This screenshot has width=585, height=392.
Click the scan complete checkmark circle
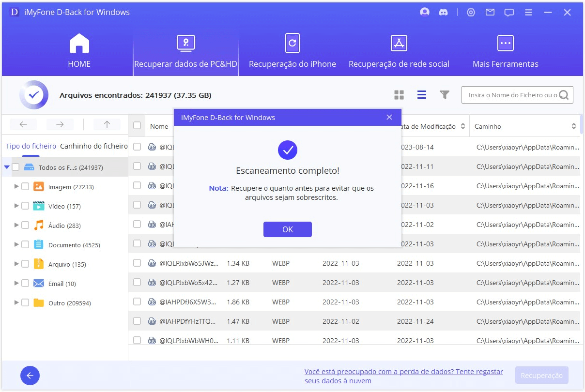click(288, 151)
